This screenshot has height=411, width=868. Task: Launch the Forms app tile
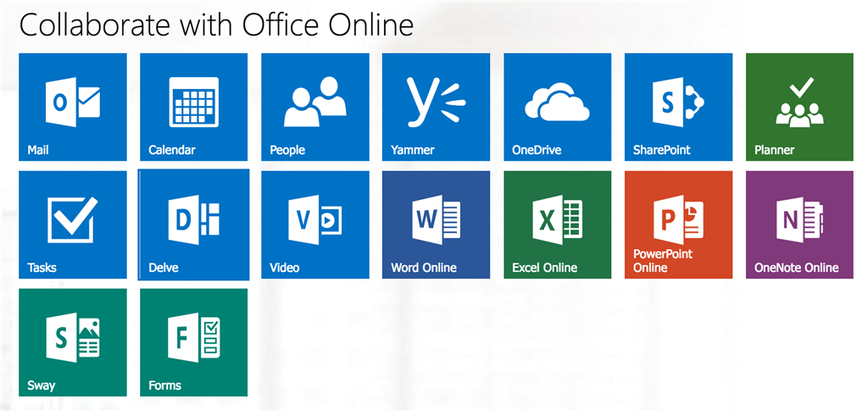(194, 342)
